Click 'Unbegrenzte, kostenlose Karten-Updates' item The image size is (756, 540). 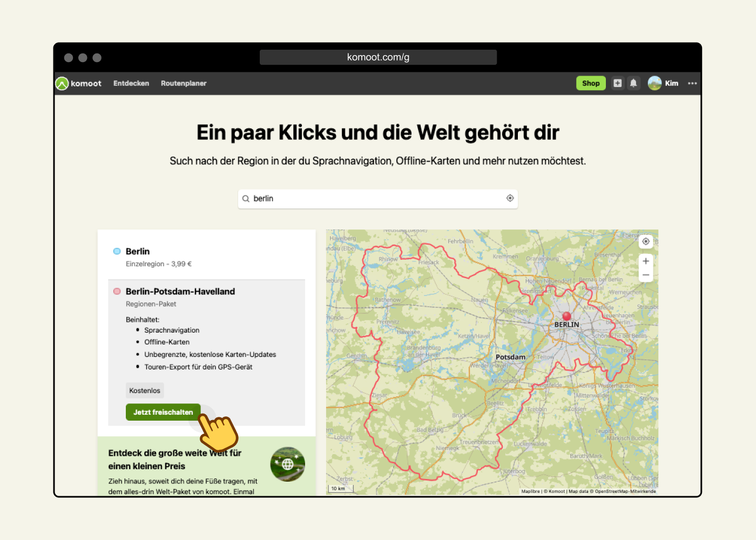[x=210, y=354]
